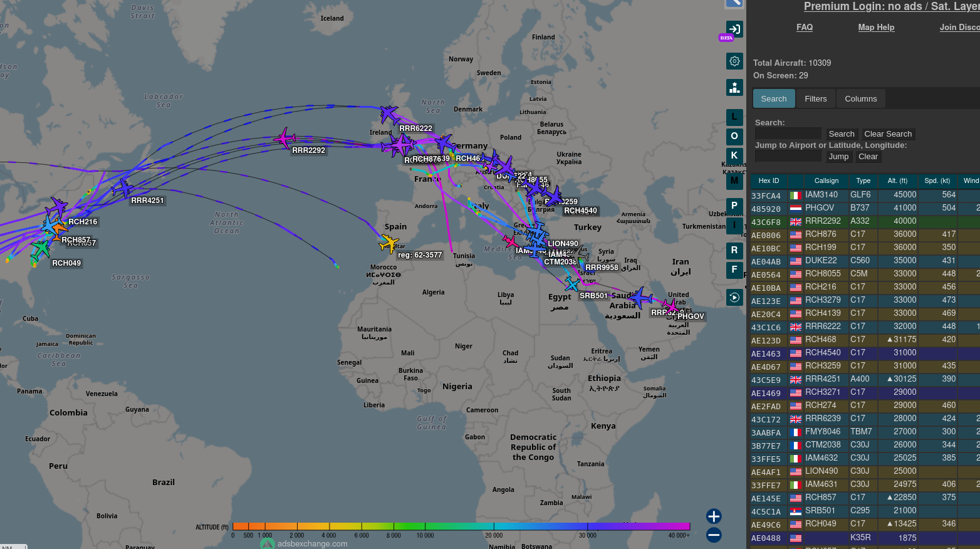The width and height of the screenshot is (980, 549).
Task: Select table row with callsign RRR4251
Action: pyautogui.click(x=865, y=379)
